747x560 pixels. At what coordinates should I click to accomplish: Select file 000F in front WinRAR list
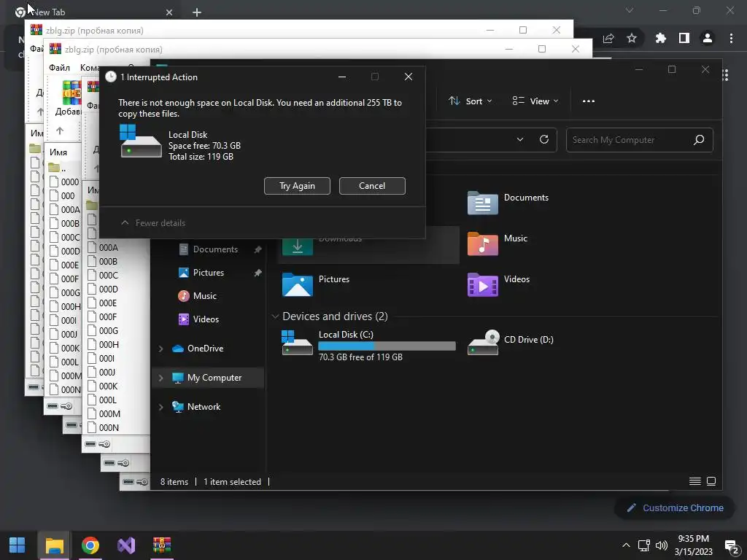point(108,316)
